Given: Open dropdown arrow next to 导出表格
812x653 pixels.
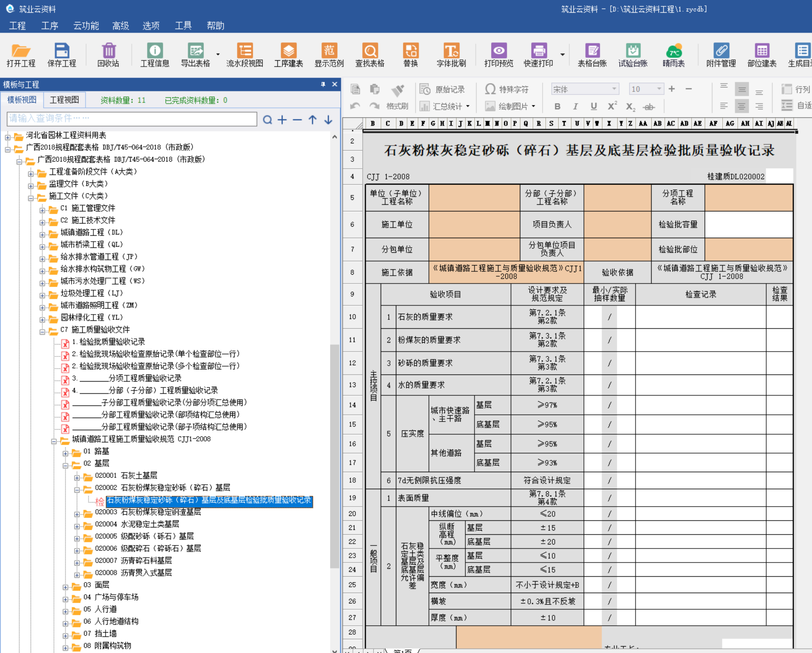Looking at the screenshot, I should [218, 54].
